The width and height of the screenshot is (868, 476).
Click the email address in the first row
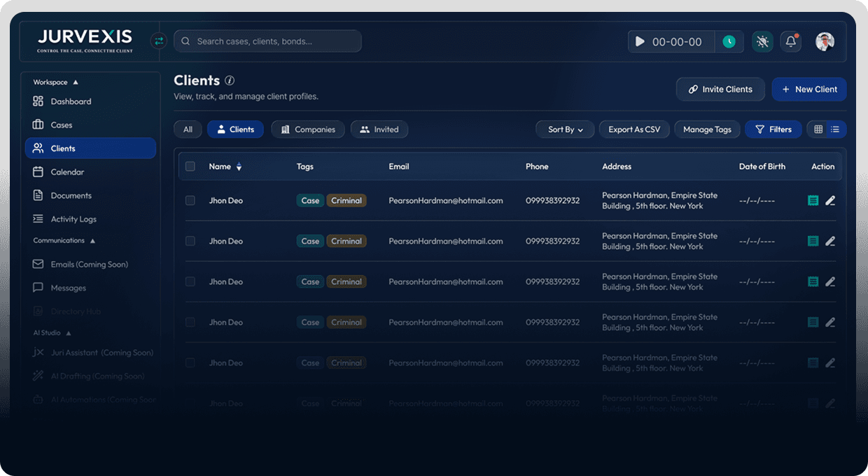pyautogui.click(x=446, y=201)
